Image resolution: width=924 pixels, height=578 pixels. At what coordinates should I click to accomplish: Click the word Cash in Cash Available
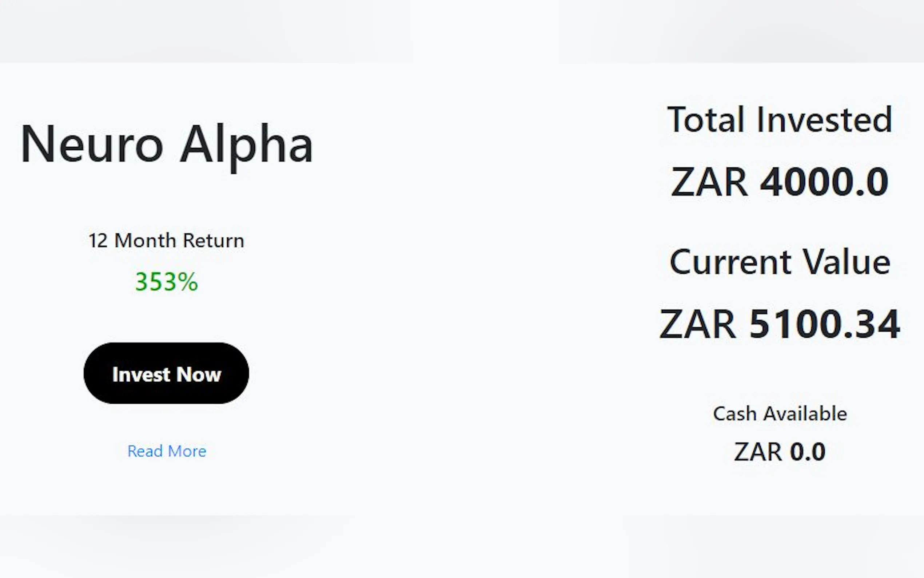tap(734, 413)
